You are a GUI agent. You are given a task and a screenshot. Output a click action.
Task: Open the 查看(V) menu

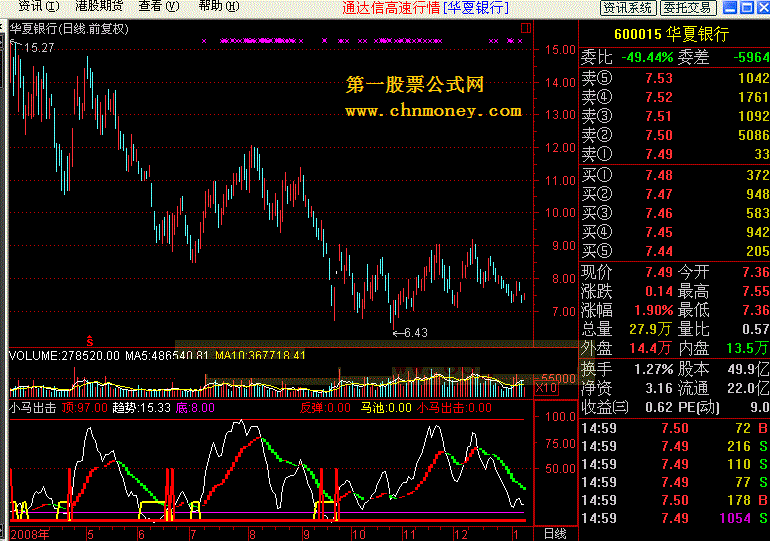click(x=159, y=6)
